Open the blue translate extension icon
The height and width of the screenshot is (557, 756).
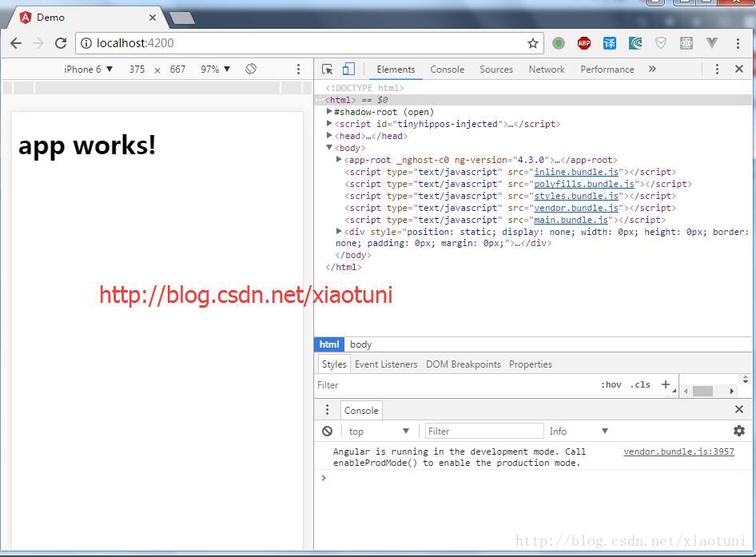point(610,43)
